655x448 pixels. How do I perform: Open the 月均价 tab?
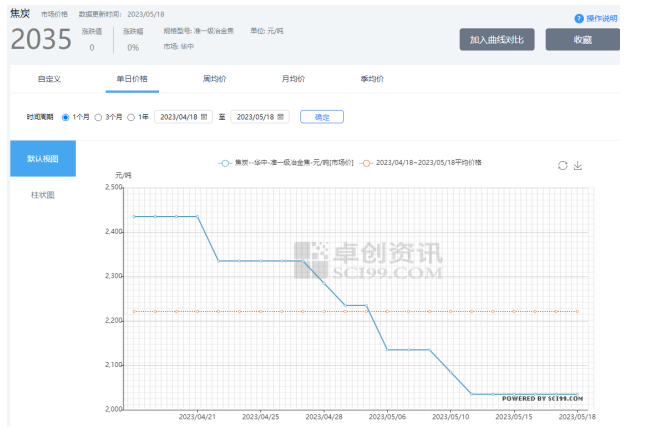(x=293, y=78)
